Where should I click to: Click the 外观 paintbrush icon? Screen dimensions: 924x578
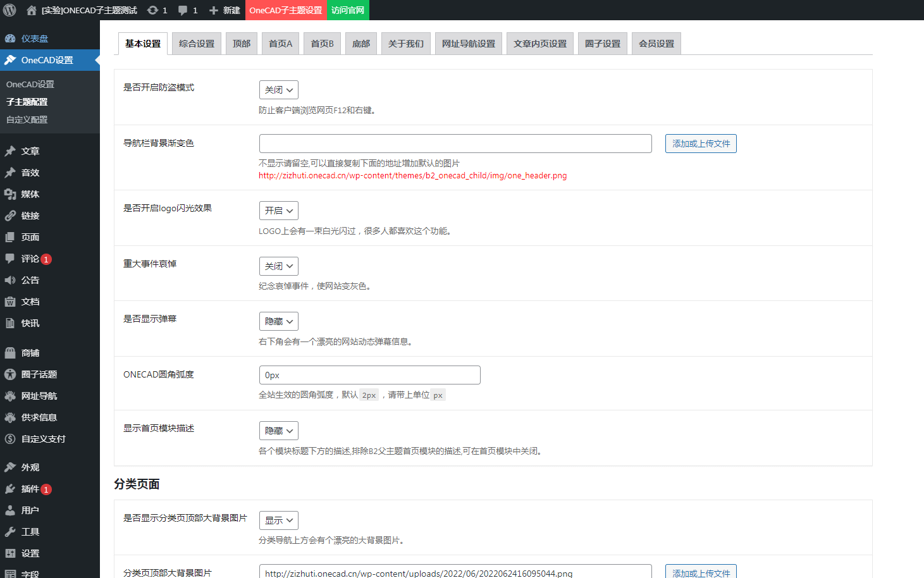(10, 467)
